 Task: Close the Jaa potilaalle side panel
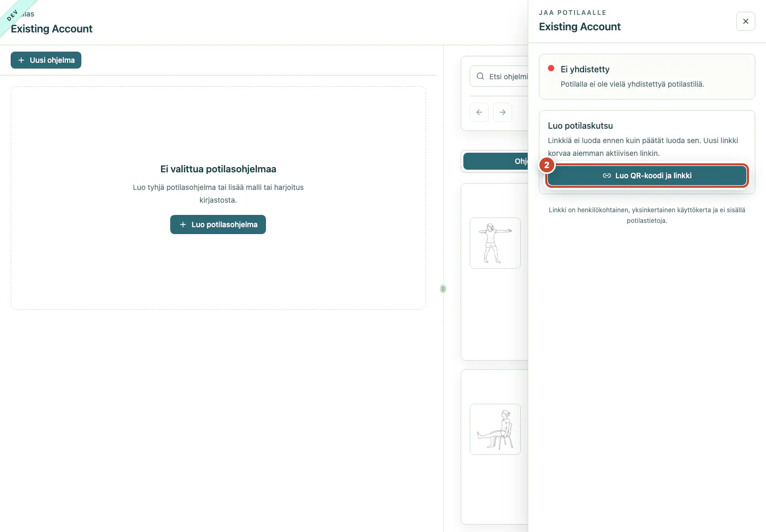coord(745,21)
